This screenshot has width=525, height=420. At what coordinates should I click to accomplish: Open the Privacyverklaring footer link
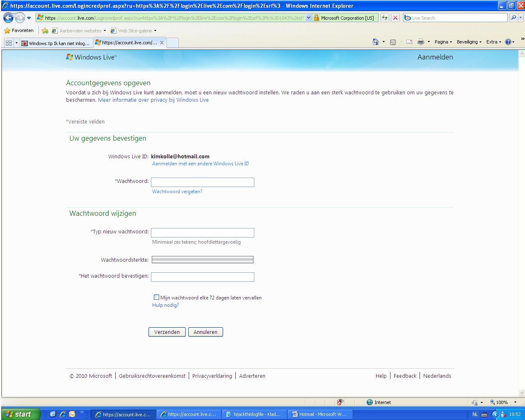click(x=212, y=376)
